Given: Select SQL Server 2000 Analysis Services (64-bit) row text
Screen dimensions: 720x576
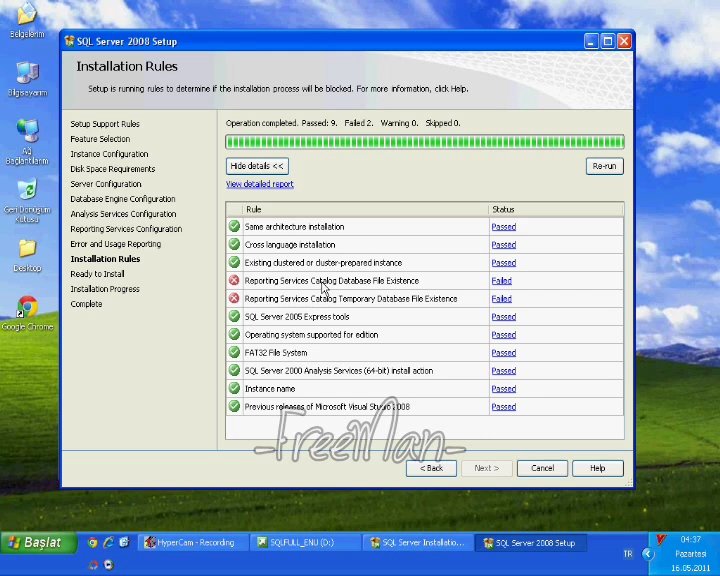Looking at the screenshot, I should pyautogui.click(x=338, y=371).
